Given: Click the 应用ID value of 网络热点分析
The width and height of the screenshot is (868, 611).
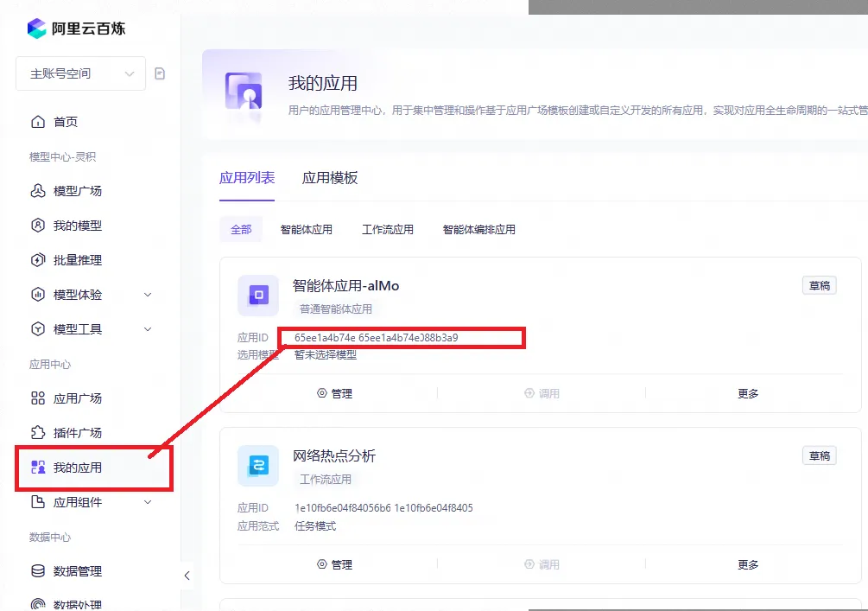Looking at the screenshot, I should pos(383,508).
